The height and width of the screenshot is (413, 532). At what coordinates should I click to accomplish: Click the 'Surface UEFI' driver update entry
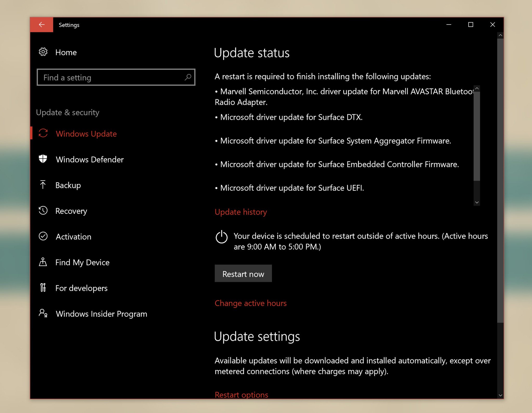point(289,188)
